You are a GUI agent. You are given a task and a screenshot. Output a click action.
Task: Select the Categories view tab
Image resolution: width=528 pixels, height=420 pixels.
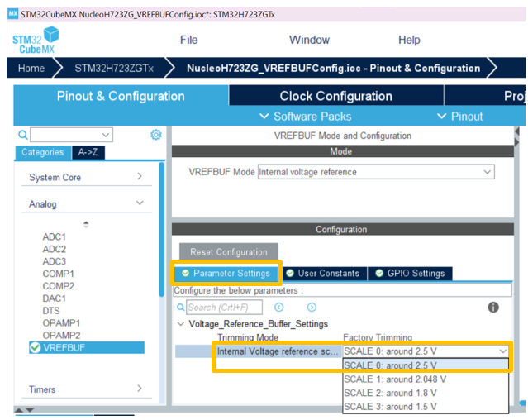tap(43, 152)
